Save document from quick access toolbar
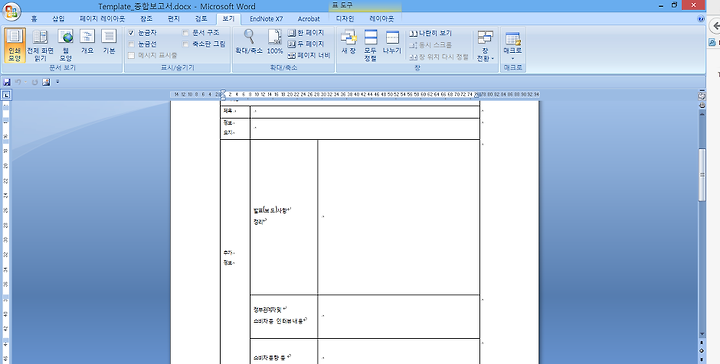This screenshot has width=720, height=364. tap(7, 82)
